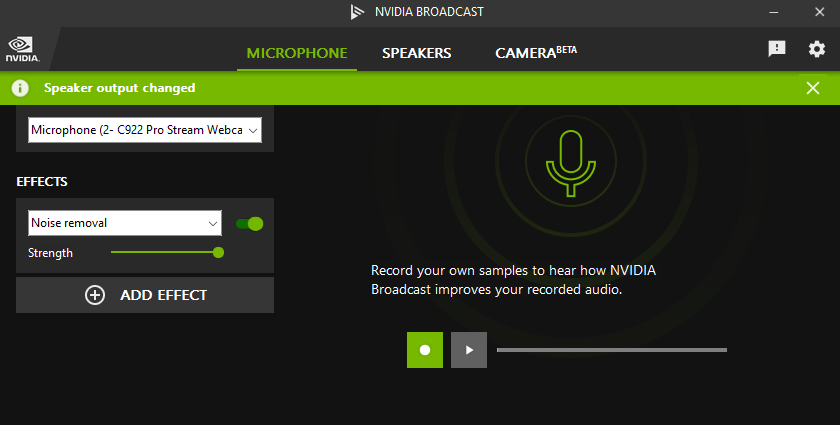The width and height of the screenshot is (840, 425).
Task: Click the Speaker output changed message
Action: 119,88
